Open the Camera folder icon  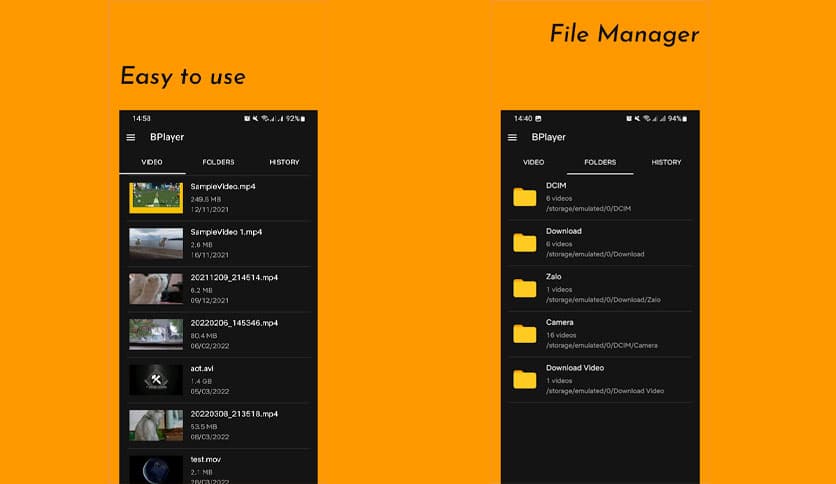pos(525,333)
